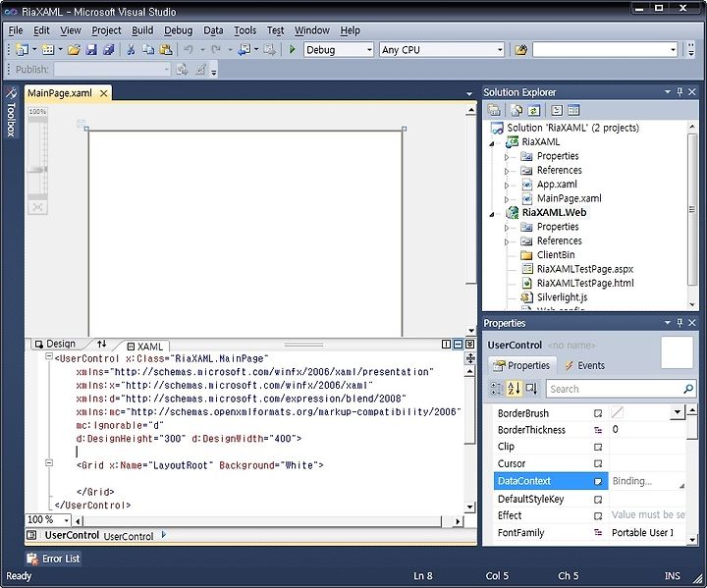Click the Save All toolbar icon
The height and width of the screenshot is (588, 707).
pyautogui.click(x=109, y=50)
